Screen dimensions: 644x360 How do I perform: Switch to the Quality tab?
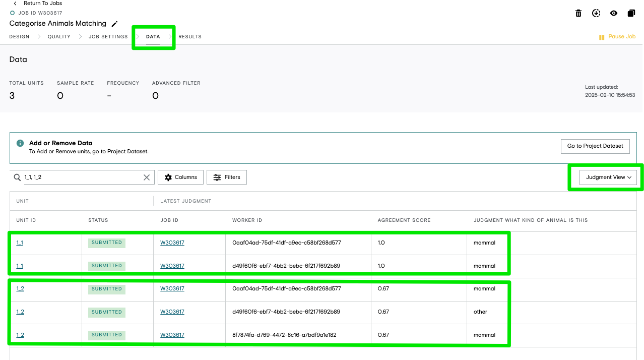[59, 37]
